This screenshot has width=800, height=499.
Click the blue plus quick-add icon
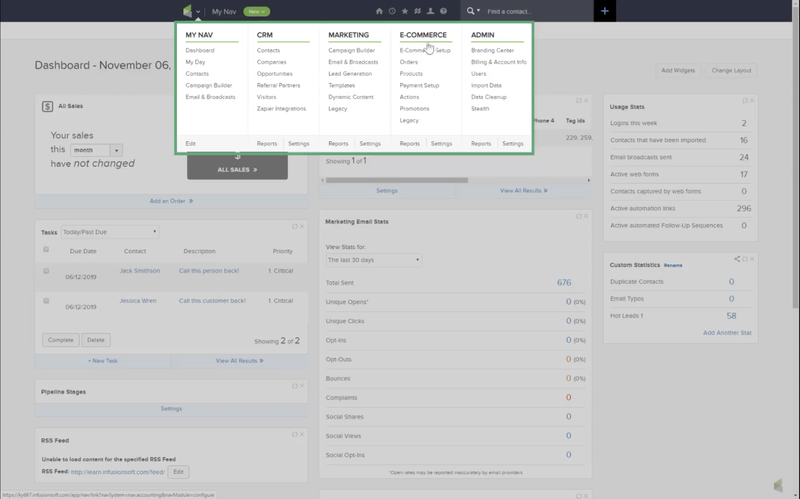(605, 11)
